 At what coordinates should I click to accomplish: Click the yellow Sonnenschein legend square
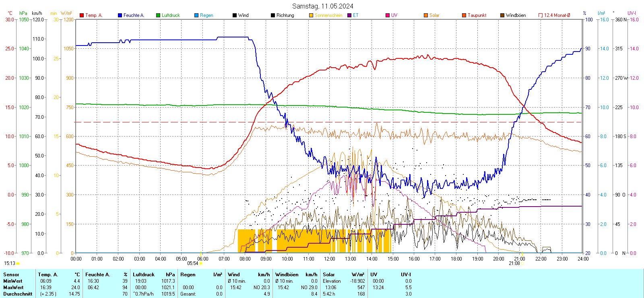coord(311,15)
